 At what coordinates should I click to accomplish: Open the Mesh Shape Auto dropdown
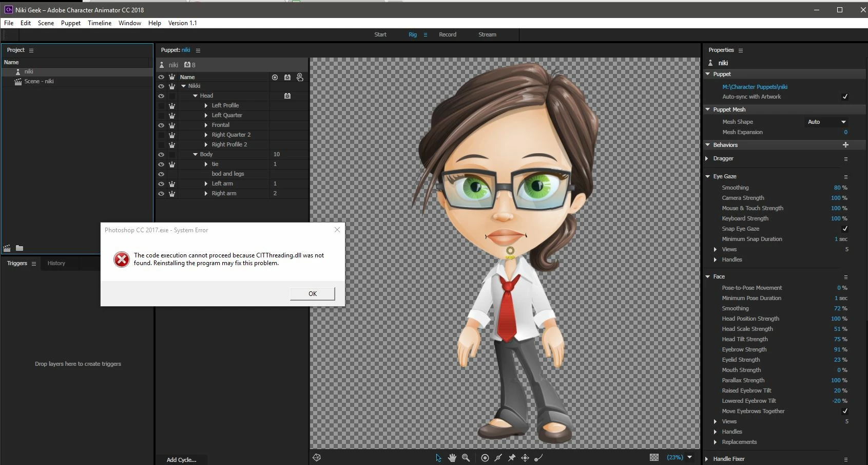tap(826, 122)
